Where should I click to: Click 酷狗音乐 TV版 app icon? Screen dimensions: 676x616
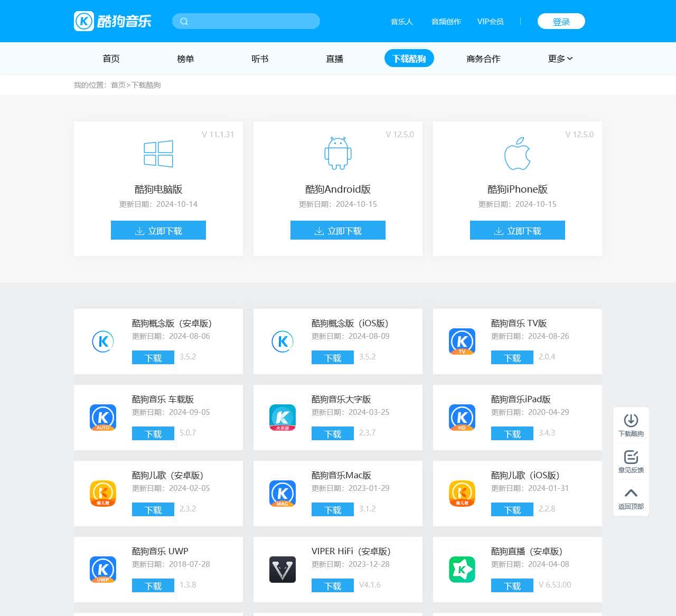[x=462, y=342]
